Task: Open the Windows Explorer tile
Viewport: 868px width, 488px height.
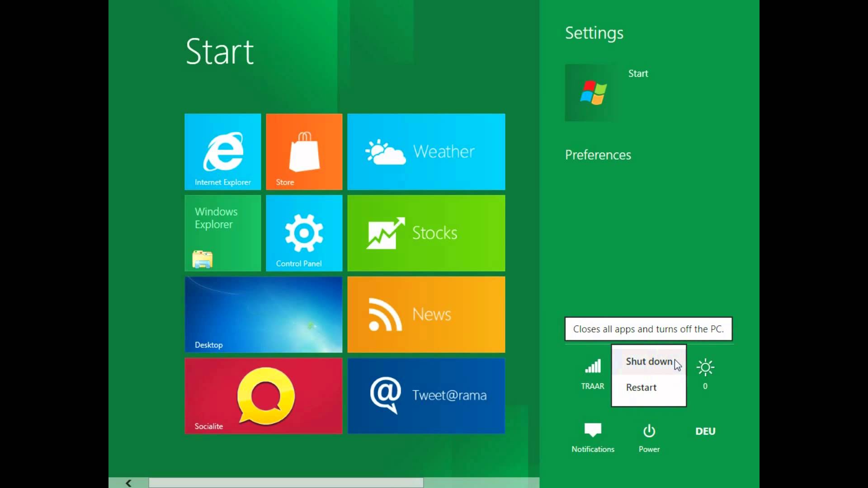Action: [x=222, y=233]
